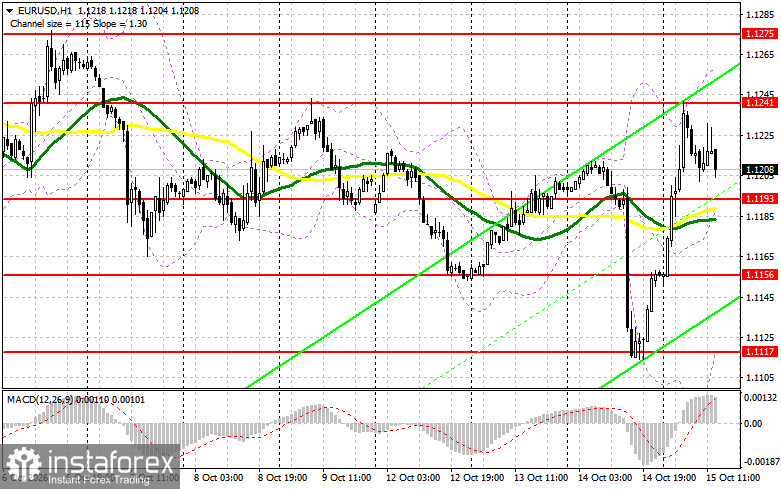Viewport: 781px width, 489px height.
Task: Click the 'Channel size = 115 Slope = 1.30' label
Action: pyautogui.click(x=78, y=23)
